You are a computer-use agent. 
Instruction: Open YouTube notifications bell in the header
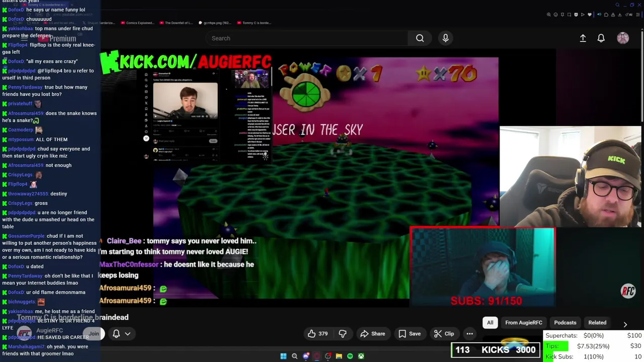[x=601, y=38]
